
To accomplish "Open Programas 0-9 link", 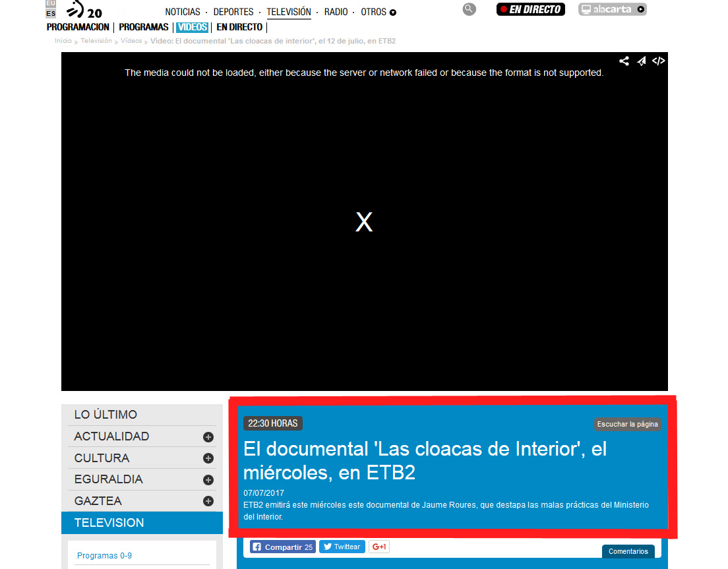I will tap(104, 556).
